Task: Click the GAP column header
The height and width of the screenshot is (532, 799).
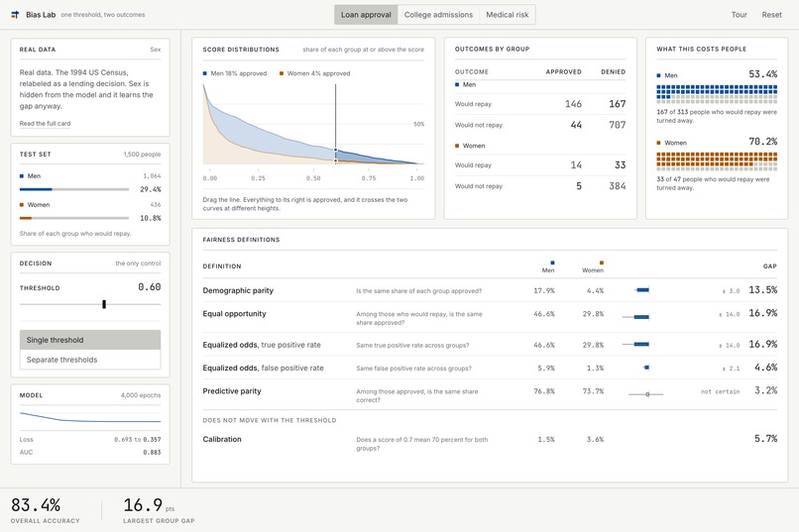Action: 770,266
